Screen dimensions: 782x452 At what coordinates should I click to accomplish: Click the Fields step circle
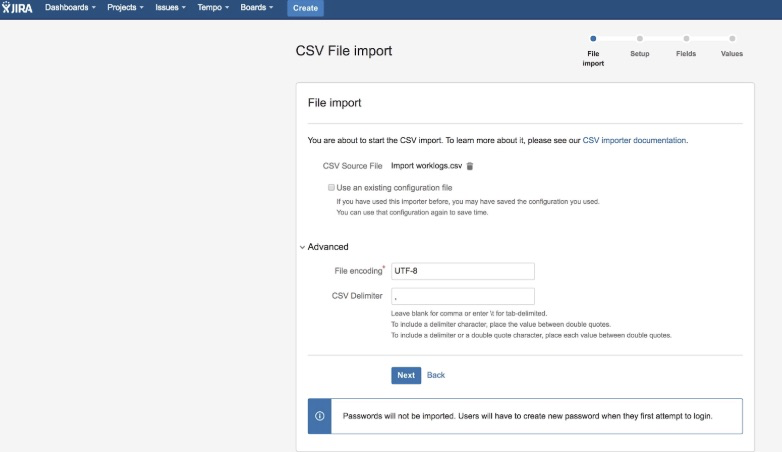(x=686, y=38)
